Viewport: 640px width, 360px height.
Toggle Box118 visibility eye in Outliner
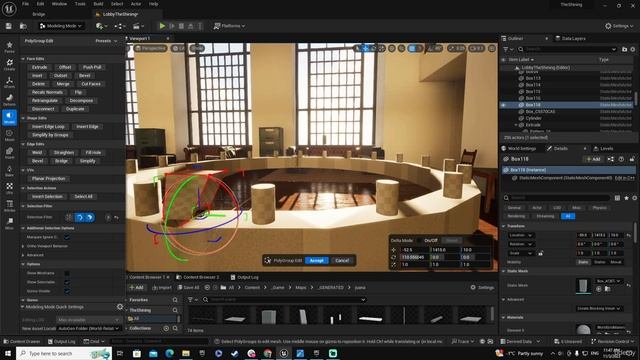tap(503, 105)
